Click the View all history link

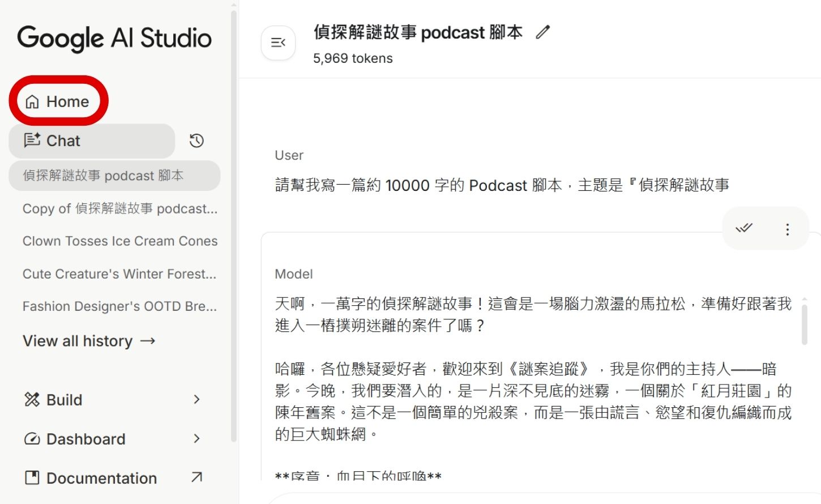pos(89,341)
